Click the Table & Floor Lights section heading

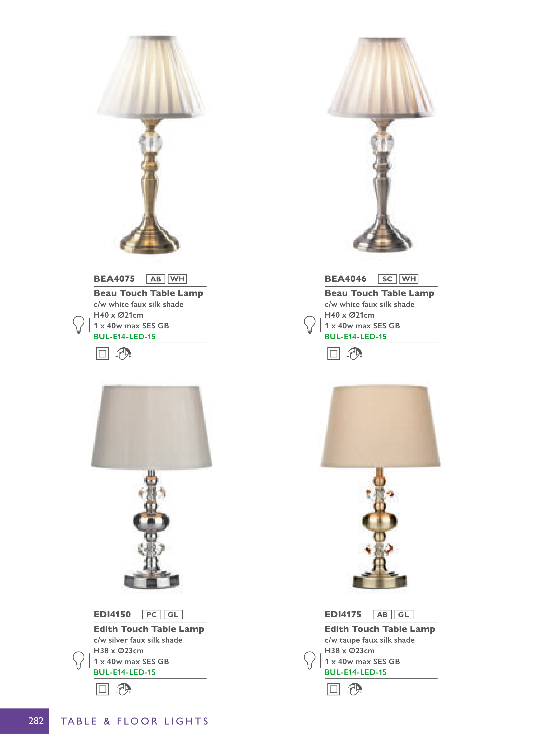(134, 721)
